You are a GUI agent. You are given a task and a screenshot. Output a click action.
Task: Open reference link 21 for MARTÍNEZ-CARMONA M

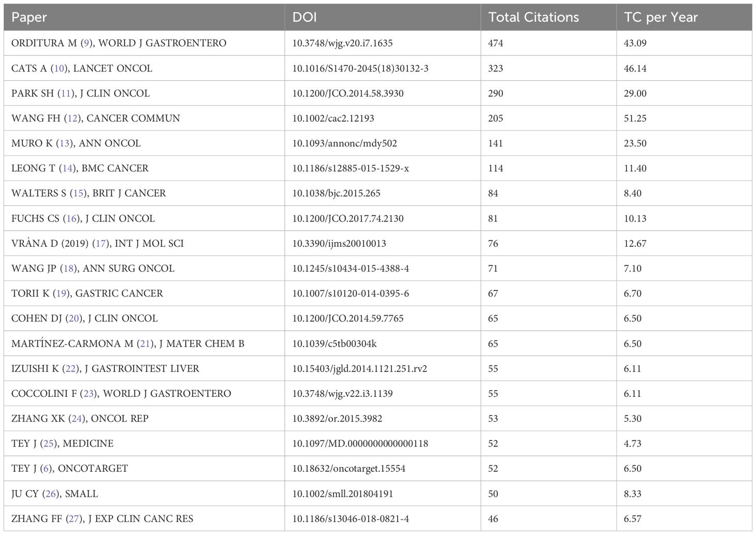coord(146,344)
